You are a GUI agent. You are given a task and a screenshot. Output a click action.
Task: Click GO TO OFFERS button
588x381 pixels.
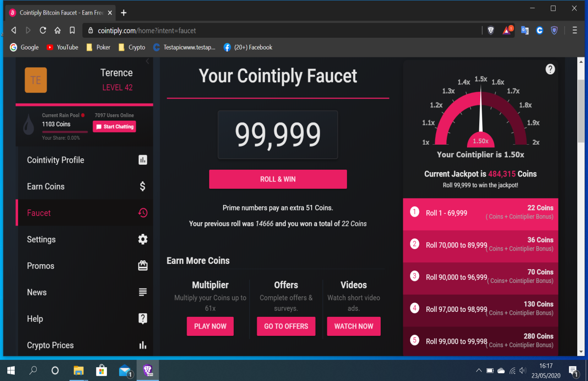(286, 326)
